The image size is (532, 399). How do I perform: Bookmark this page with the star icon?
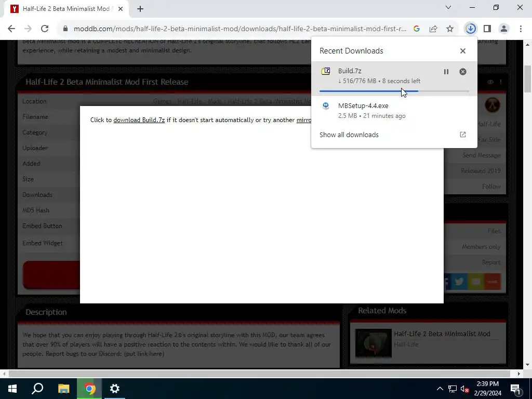(x=450, y=29)
